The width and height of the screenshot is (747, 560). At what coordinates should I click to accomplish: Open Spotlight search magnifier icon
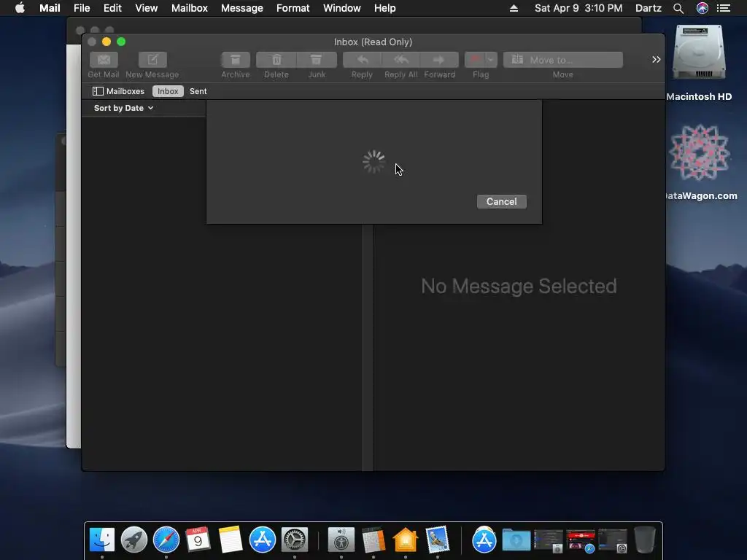coord(678,8)
